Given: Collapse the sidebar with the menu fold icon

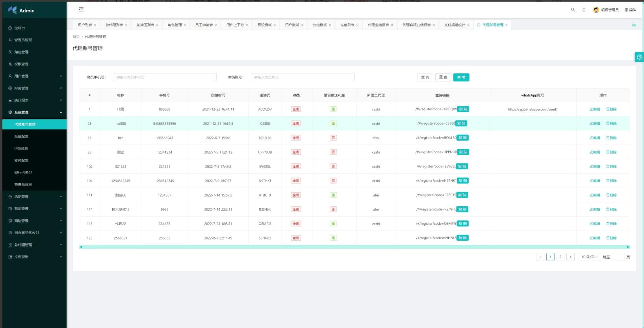Looking at the screenshot, I should coord(81,9).
